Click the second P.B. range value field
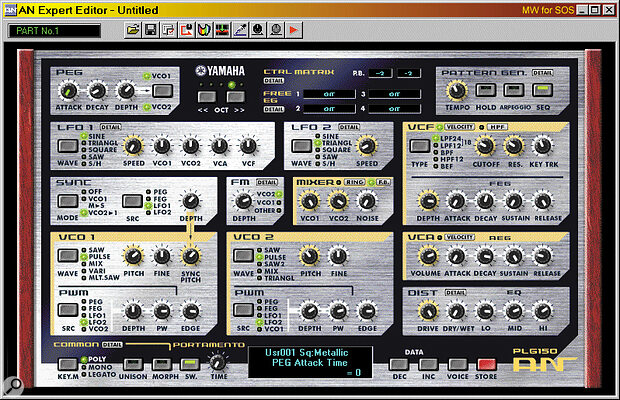Screen dimensions: 620x400 coord(409,73)
